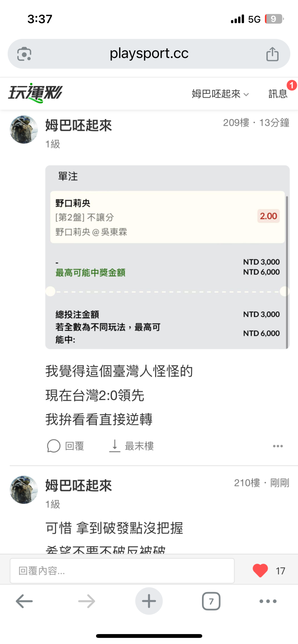Open browser more options menu at bottom

[268, 601]
